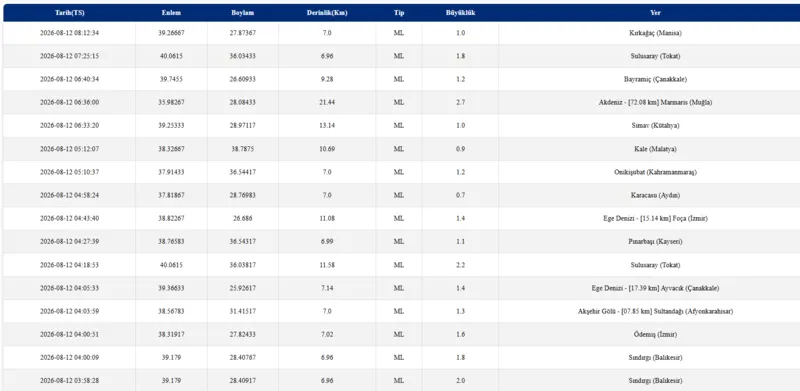Click location Ege Denizi - [15.14 km] Foça (İzmir)
Viewport: 800px width, 391px height.
[x=656, y=218]
